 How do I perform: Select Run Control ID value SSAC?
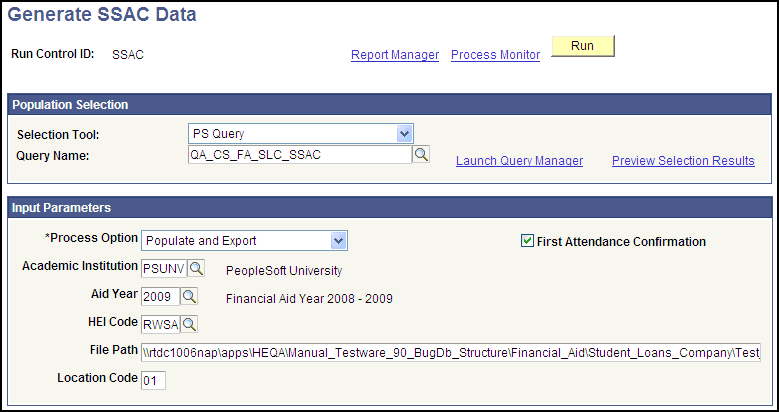(x=128, y=55)
